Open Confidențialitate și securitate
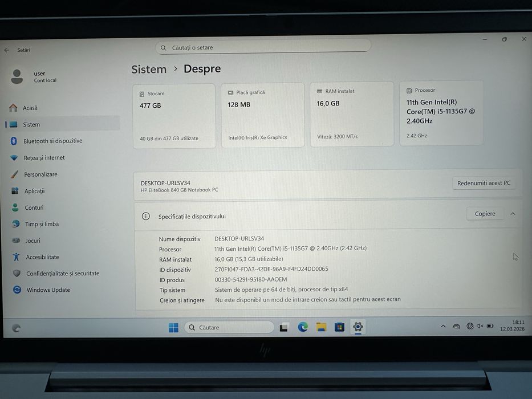The width and height of the screenshot is (532, 399). [63, 274]
